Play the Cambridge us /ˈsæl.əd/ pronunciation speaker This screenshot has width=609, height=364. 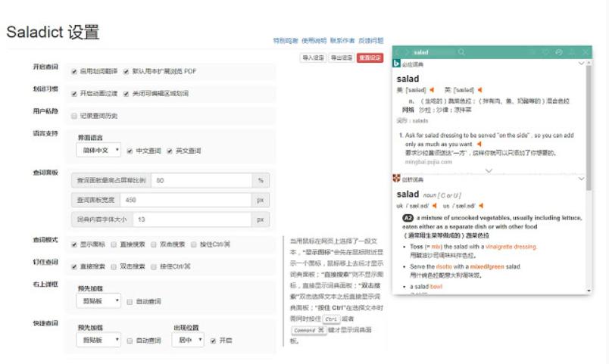pos(481,206)
